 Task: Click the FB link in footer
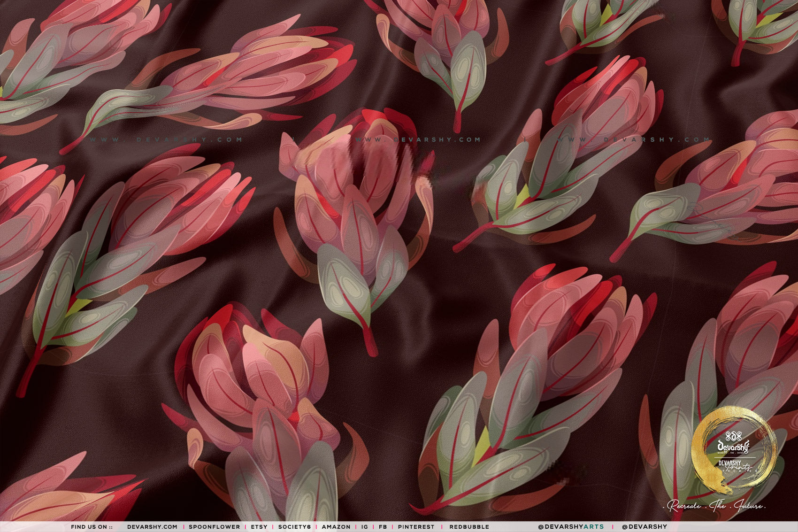pos(383,527)
